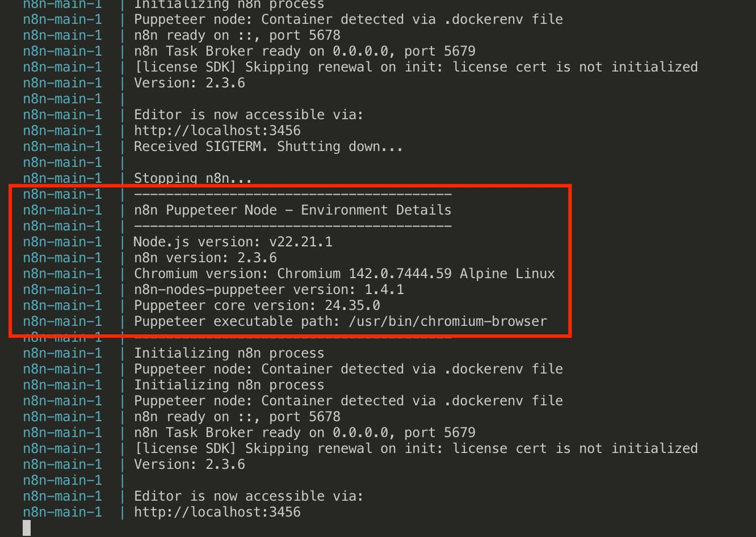
Task: Click the "Received SIGTERM. Shutting down..." line
Action: tap(268, 146)
